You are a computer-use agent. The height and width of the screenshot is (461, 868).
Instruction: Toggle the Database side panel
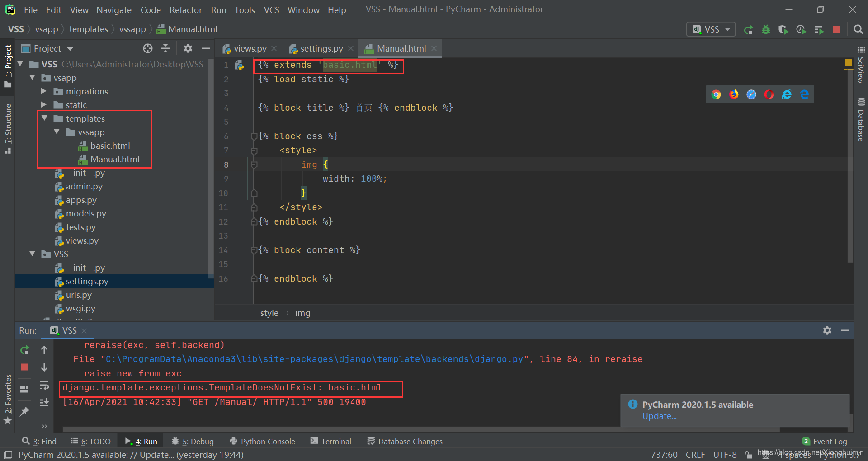point(861,120)
